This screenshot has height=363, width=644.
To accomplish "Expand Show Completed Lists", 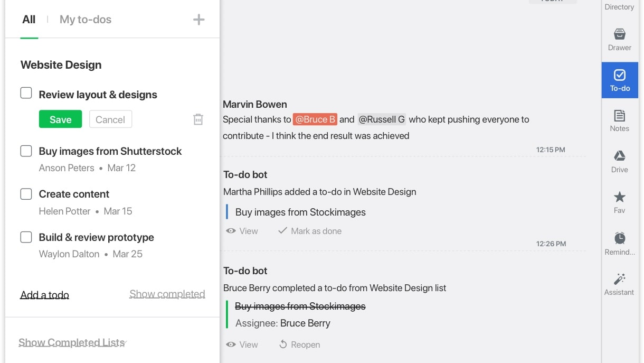I will (72, 342).
